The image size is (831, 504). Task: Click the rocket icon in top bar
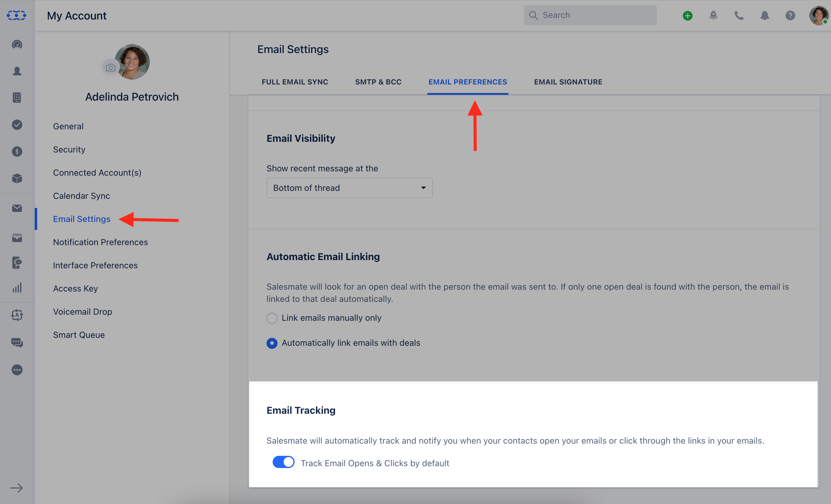tap(713, 16)
